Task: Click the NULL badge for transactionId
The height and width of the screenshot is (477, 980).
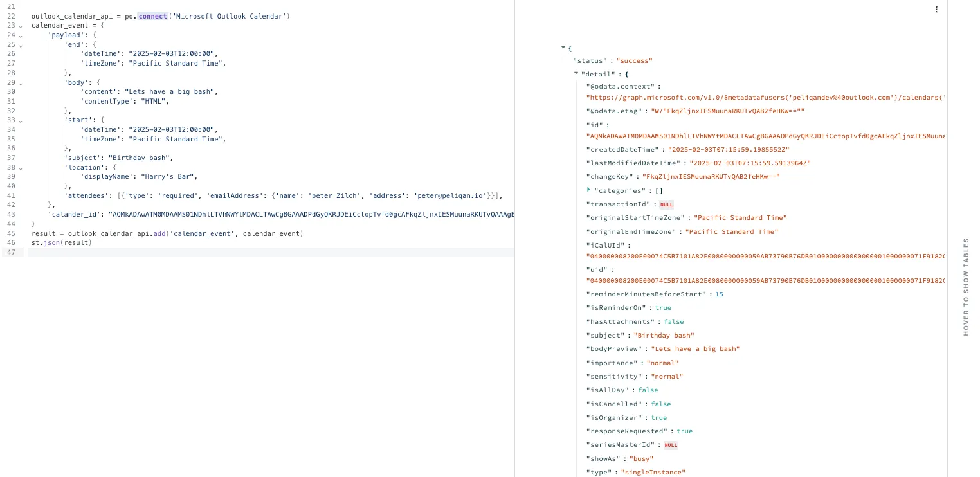Action: click(666, 204)
